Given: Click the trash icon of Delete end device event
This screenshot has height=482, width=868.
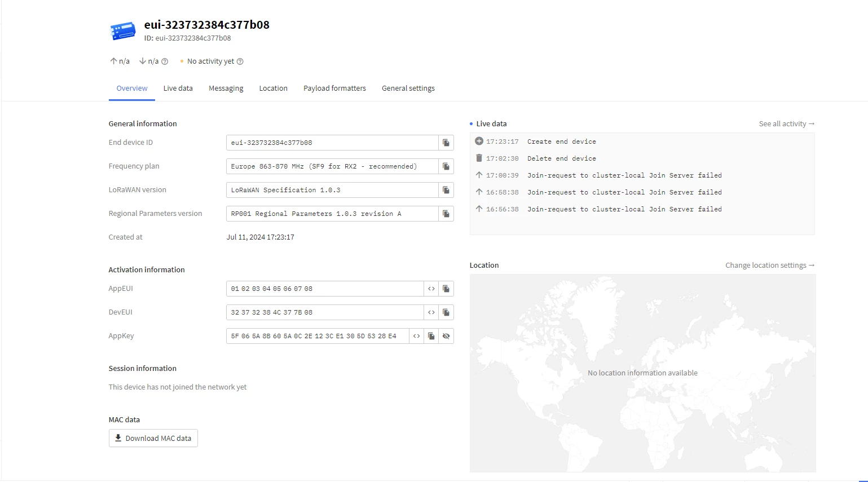Looking at the screenshot, I should pyautogui.click(x=479, y=158).
